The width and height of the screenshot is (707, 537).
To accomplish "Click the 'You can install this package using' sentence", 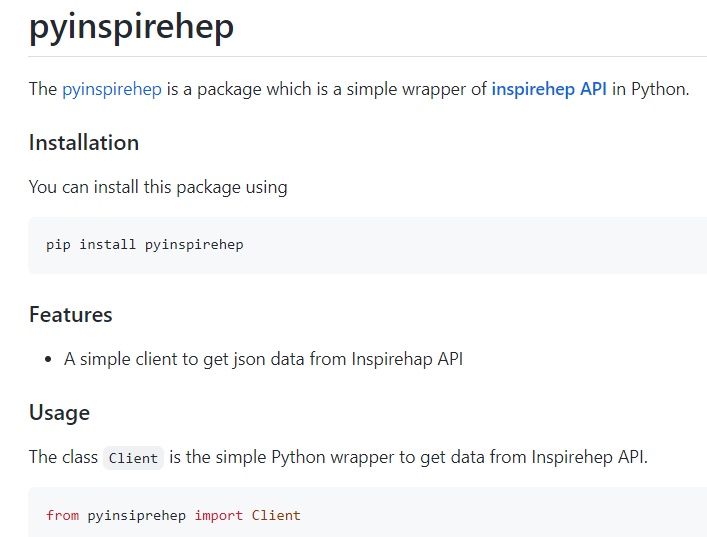I will (158, 188).
